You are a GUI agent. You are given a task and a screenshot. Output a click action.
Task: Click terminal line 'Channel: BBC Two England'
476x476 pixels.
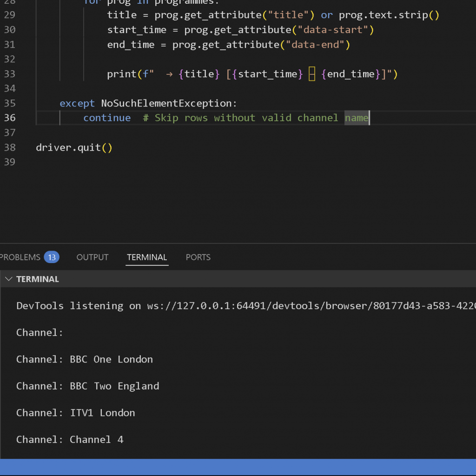(x=88, y=386)
